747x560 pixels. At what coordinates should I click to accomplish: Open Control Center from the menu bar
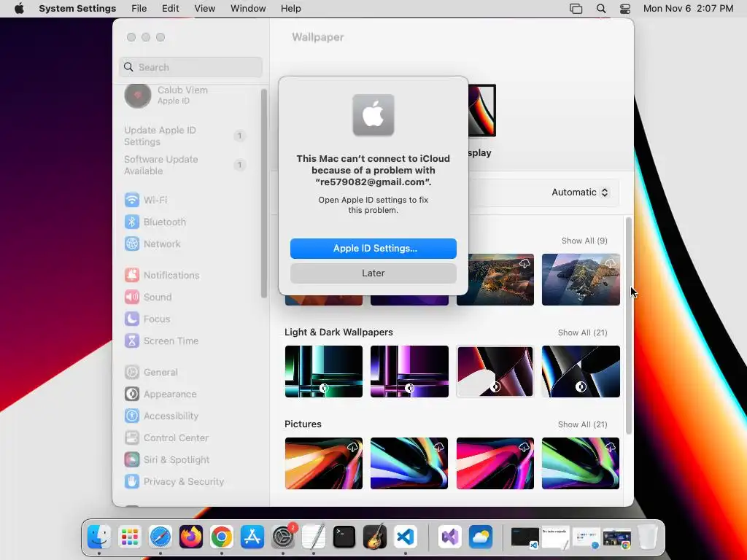pos(625,9)
